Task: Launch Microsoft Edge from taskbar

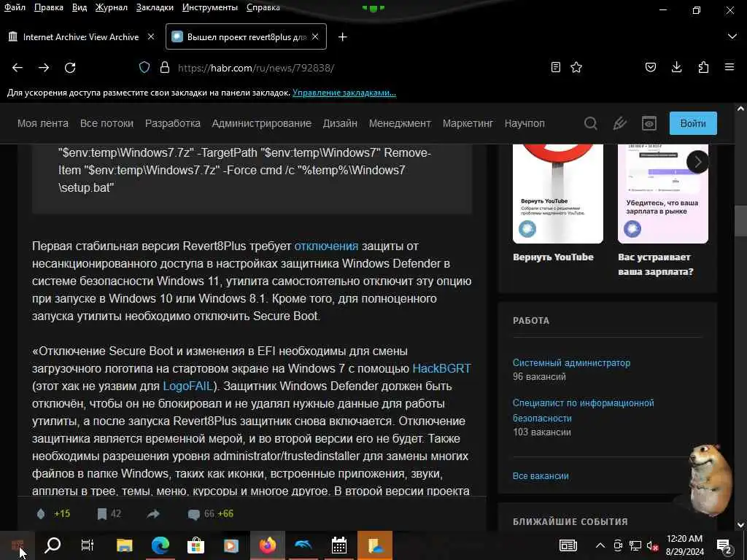Action: click(160, 545)
